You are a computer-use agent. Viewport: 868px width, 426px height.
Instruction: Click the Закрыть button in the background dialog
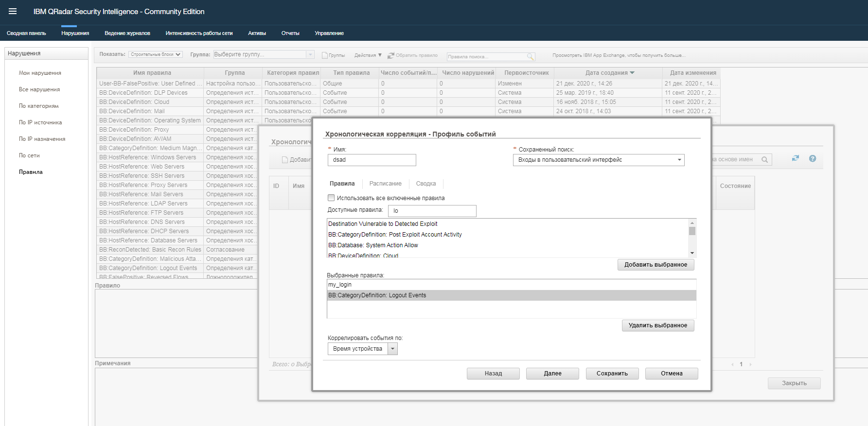click(794, 383)
